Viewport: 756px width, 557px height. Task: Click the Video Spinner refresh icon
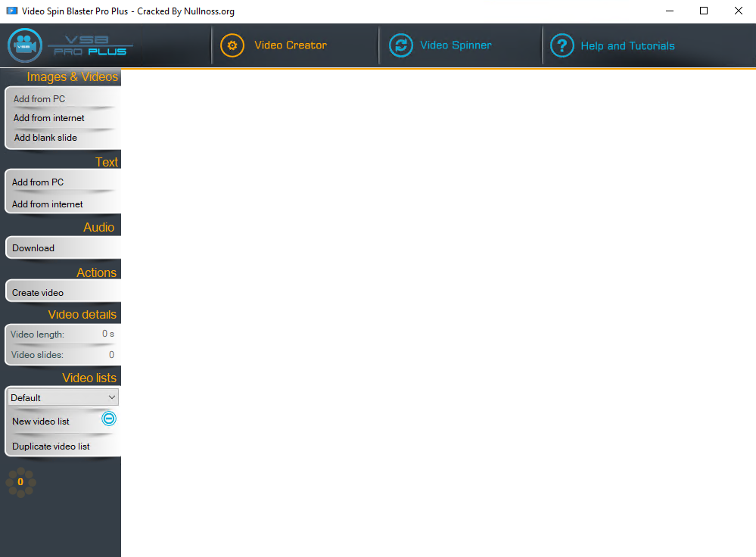coord(401,45)
